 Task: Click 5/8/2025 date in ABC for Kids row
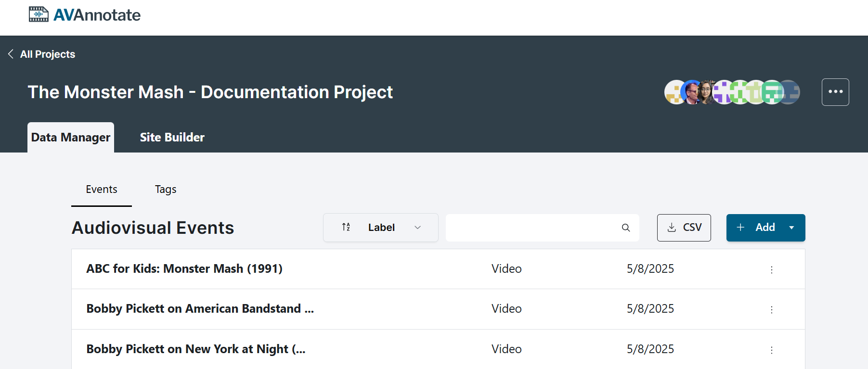pyautogui.click(x=650, y=268)
